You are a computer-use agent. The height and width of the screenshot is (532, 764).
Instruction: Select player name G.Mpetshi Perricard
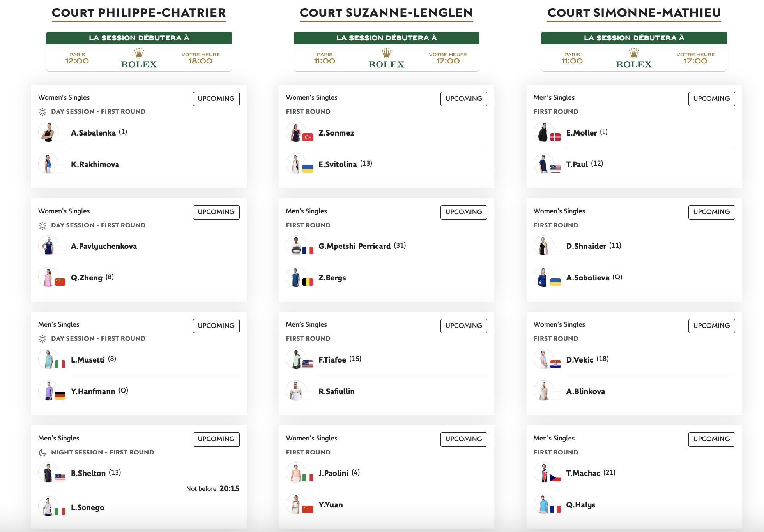tap(355, 246)
